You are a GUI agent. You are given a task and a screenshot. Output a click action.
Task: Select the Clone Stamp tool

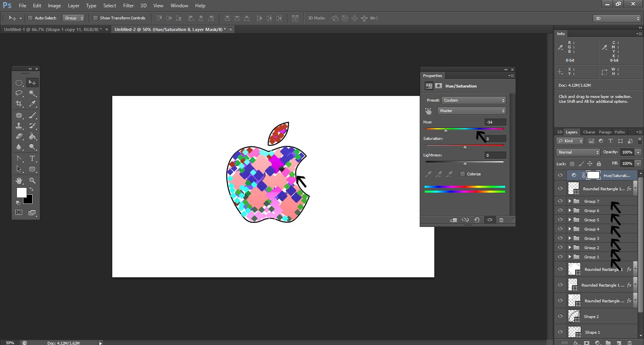(19, 126)
